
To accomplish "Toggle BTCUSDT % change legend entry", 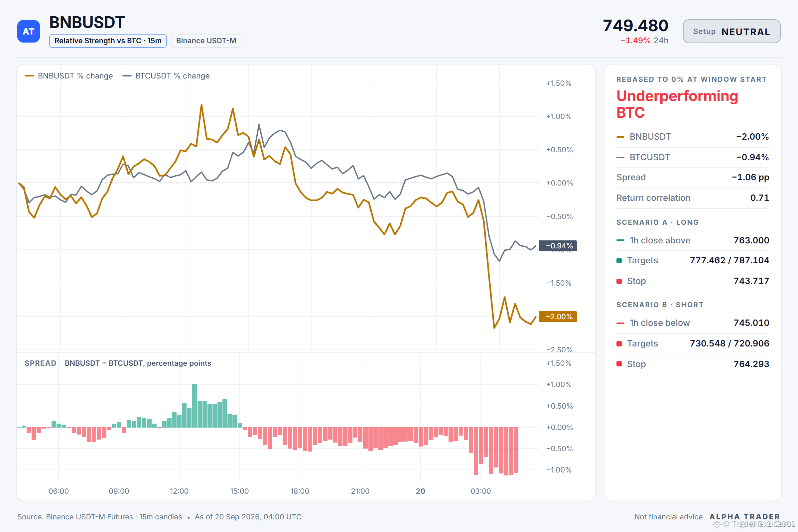I will 166,76.
